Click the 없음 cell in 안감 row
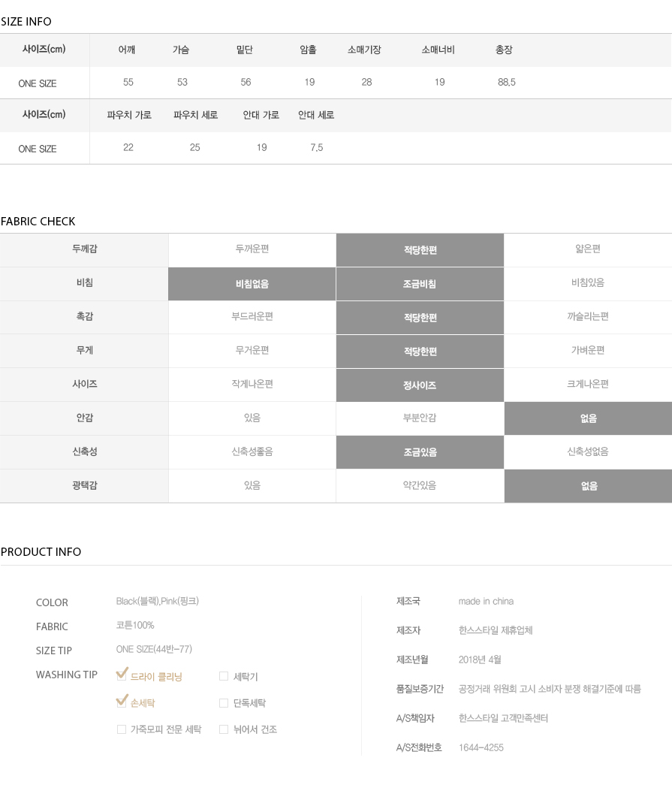The width and height of the screenshot is (672, 812). coord(588,418)
